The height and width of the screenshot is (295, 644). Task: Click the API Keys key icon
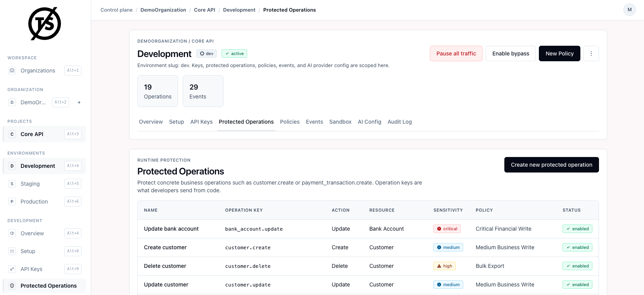[x=12, y=269]
